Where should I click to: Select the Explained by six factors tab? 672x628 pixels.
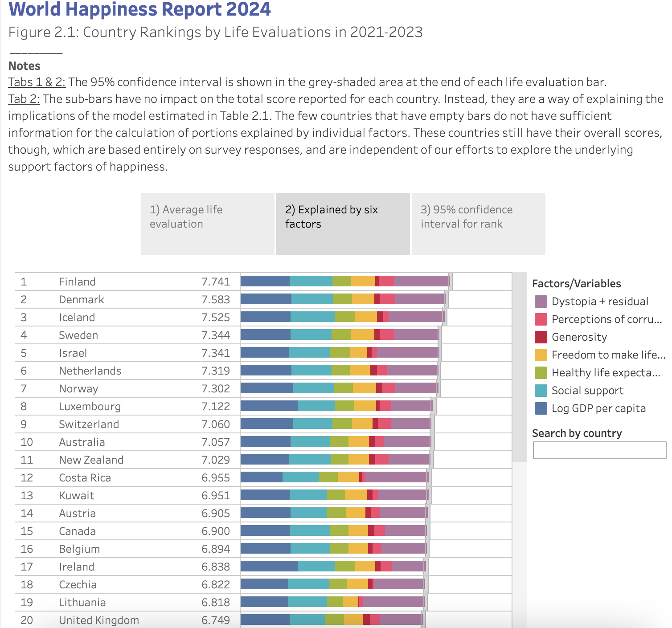tap(343, 224)
